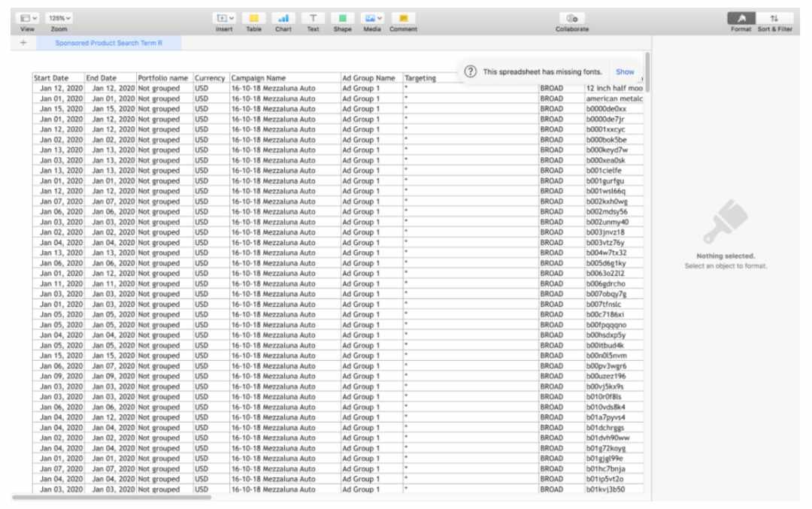Select the cell 'b000bok5be'
The width and height of the screenshot is (812, 509).
(x=614, y=140)
